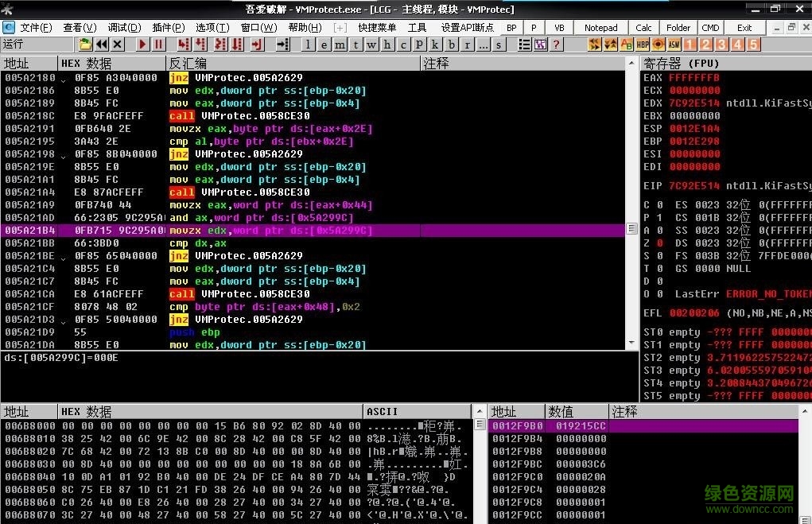Click the CMD button
812x524 pixels.
coord(710,28)
